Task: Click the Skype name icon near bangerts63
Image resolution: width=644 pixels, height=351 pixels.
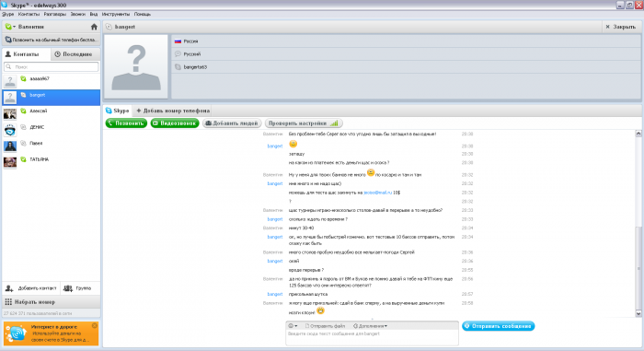Action: [178, 67]
